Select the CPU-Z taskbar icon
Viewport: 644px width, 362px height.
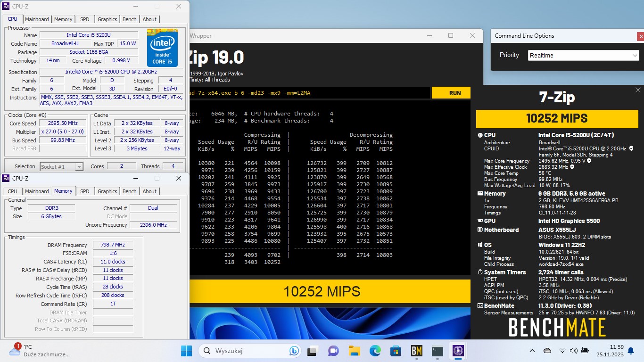[x=458, y=351]
